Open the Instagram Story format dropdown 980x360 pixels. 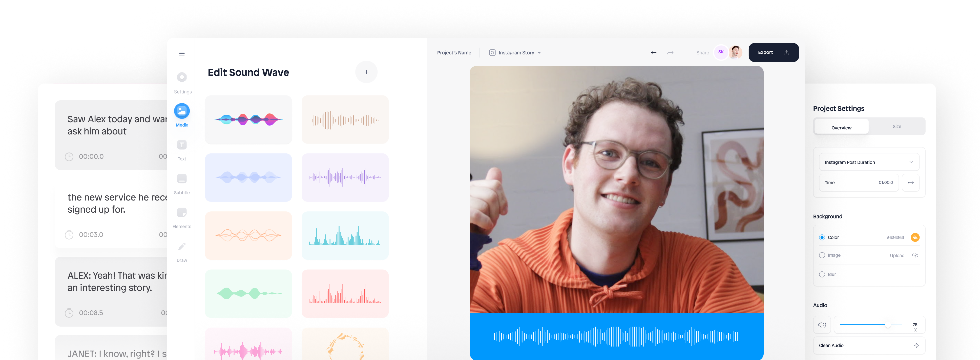click(x=515, y=52)
